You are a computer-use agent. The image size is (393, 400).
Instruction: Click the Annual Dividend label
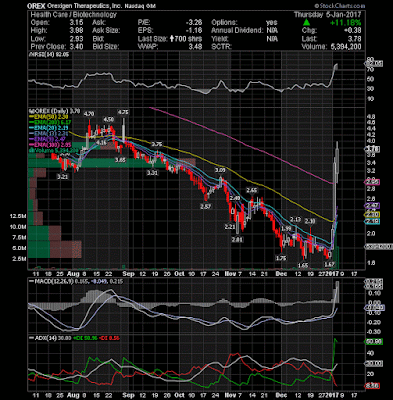tap(237, 31)
